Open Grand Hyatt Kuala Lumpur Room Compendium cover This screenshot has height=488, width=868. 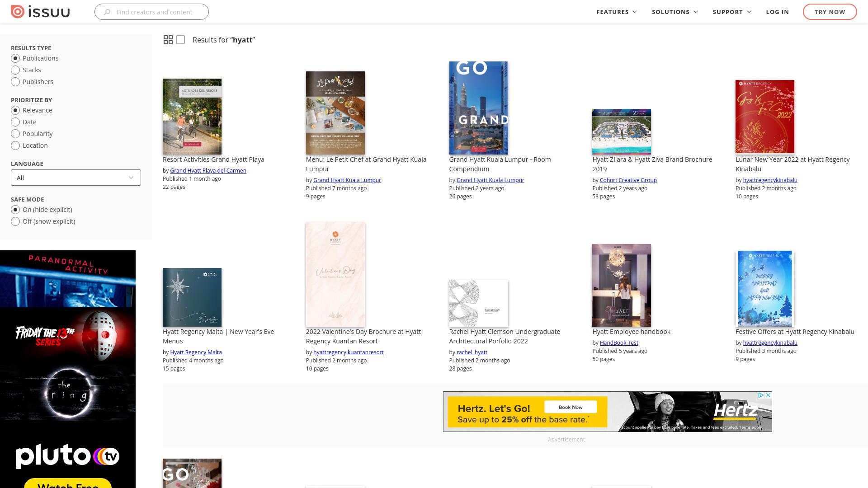click(x=478, y=108)
